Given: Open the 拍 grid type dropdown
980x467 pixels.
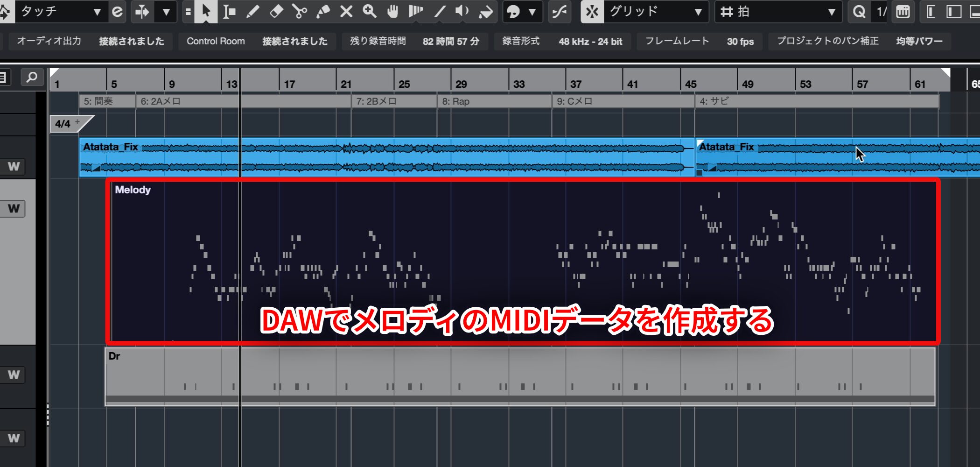Looking at the screenshot, I should click(778, 11).
